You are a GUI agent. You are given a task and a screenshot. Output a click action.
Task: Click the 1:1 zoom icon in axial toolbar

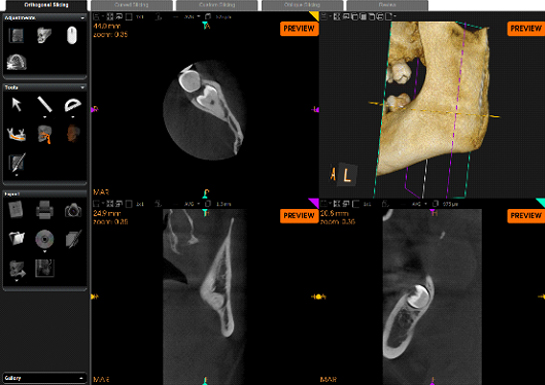[x=140, y=17]
